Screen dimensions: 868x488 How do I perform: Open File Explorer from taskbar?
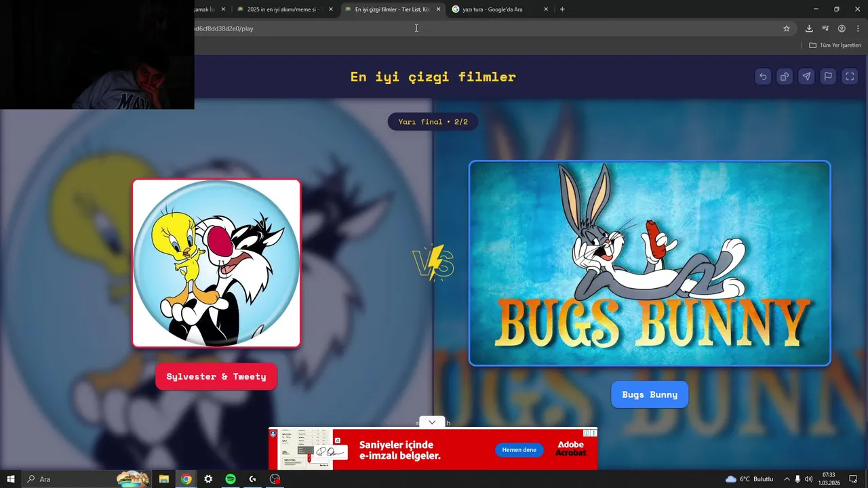coord(164,479)
